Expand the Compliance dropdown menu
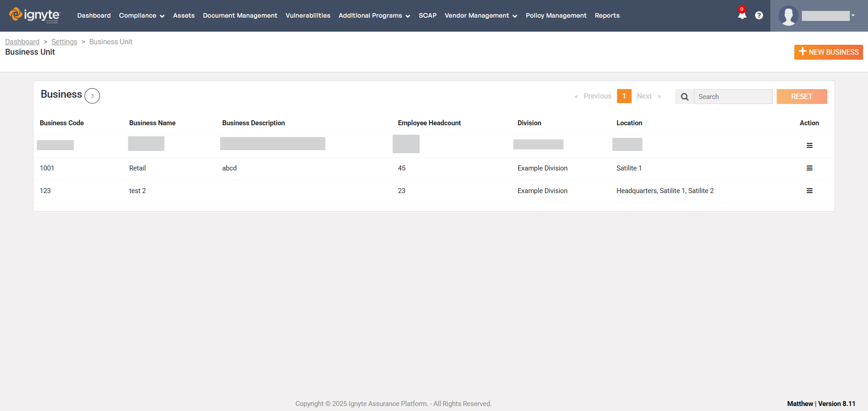The width and height of the screenshot is (868, 411). pyautogui.click(x=142, y=15)
